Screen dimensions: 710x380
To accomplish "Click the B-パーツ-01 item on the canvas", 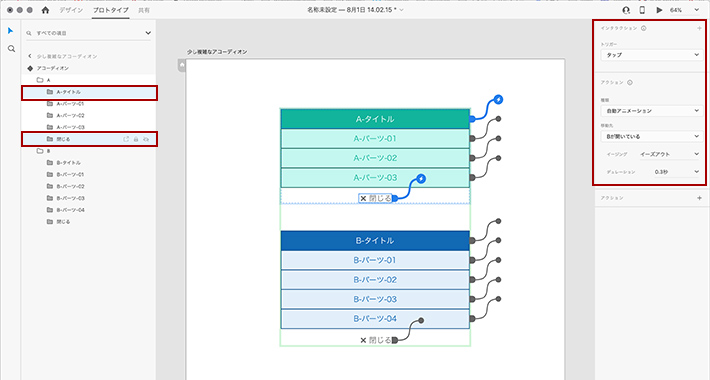I will (375, 260).
